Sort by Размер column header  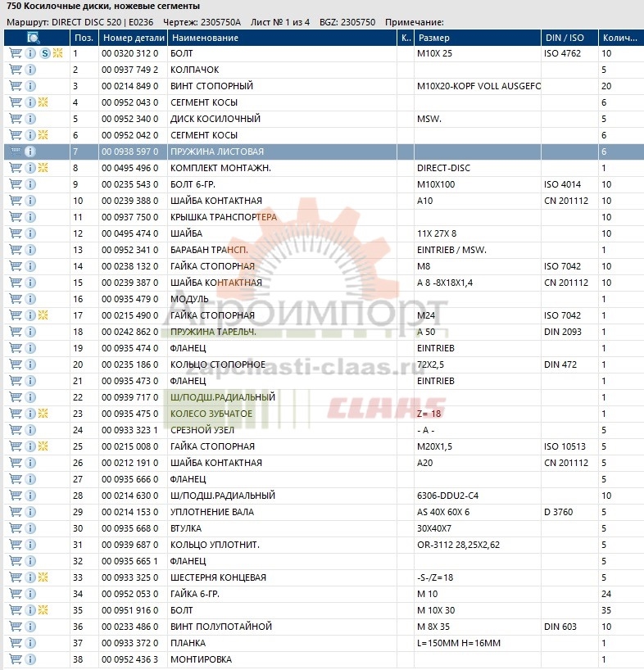click(x=478, y=38)
